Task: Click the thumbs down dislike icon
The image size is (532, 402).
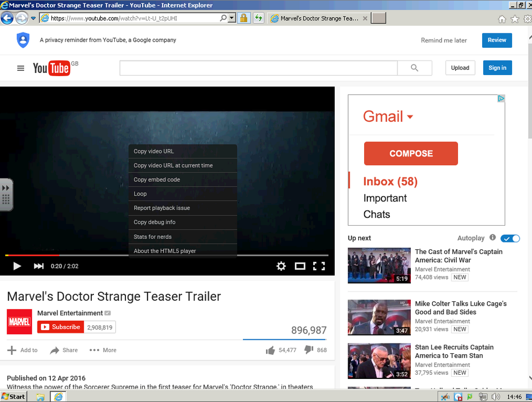Action: coord(309,349)
